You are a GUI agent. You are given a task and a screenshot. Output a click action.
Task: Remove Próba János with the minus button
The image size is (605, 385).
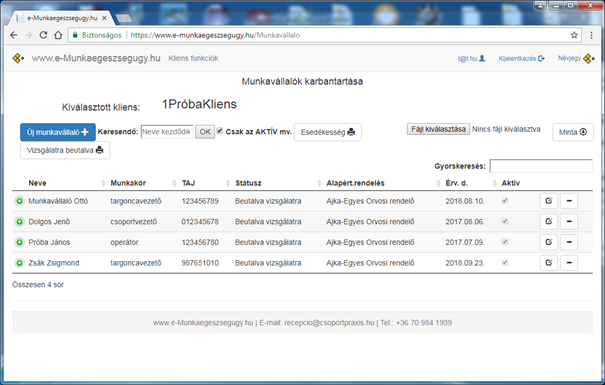(569, 242)
